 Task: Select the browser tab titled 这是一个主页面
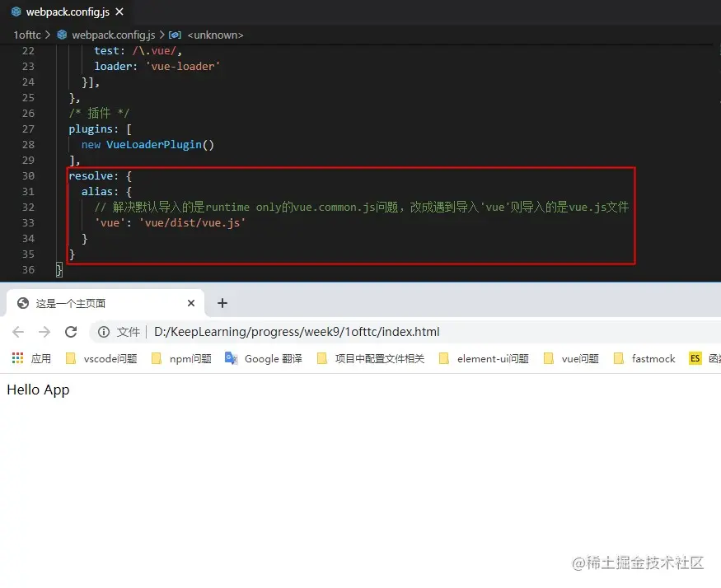coord(105,303)
